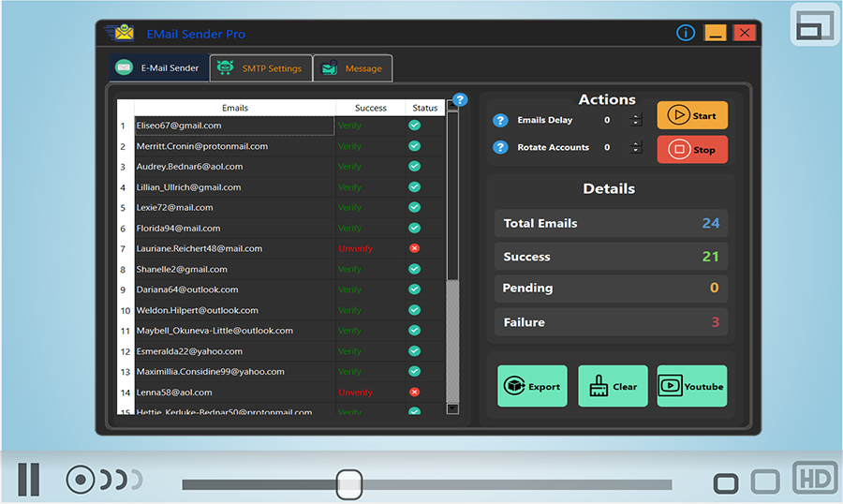Open the Youtube button
This screenshot has height=504, width=843.
pyautogui.click(x=692, y=386)
